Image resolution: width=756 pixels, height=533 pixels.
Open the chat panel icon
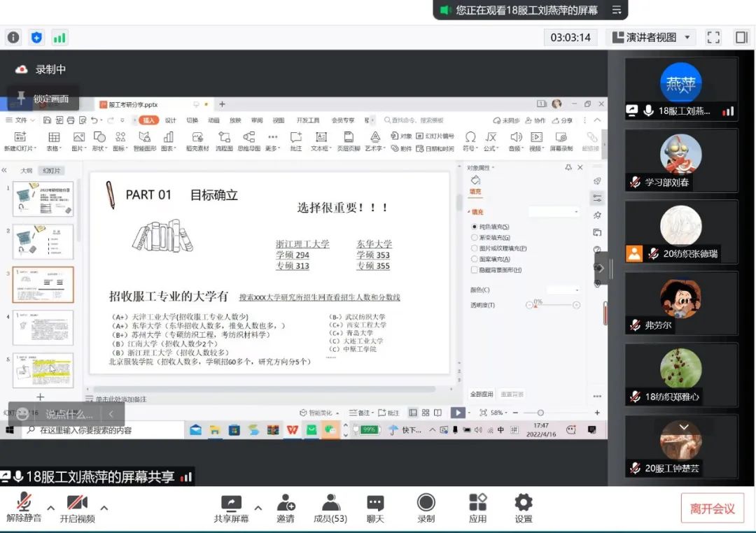click(x=375, y=504)
